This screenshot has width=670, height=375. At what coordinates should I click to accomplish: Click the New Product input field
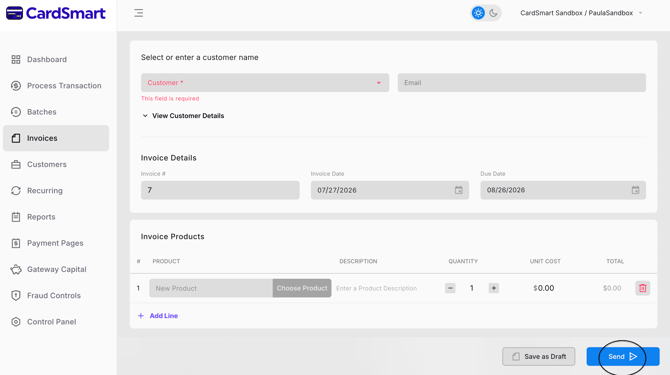pyautogui.click(x=211, y=288)
